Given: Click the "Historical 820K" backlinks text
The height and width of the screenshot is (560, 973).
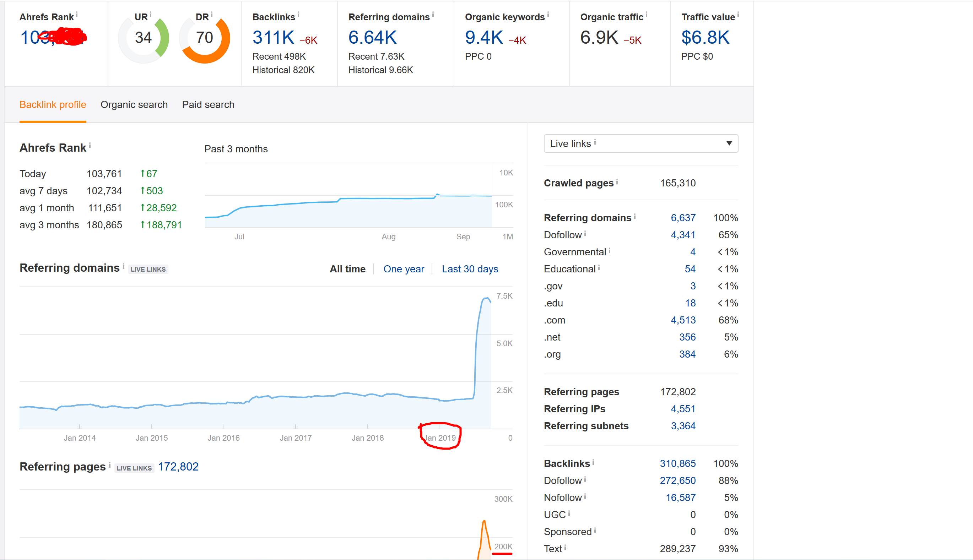Looking at the screenshot, I should [x=283, y=70].
